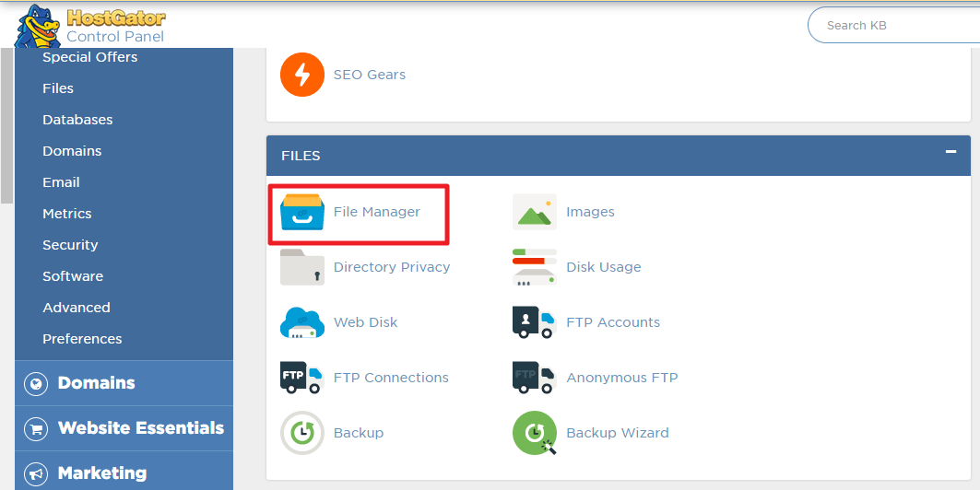Click the Disk Usage icon
This screenshot has height=490, width=980.
click(535, 267)
